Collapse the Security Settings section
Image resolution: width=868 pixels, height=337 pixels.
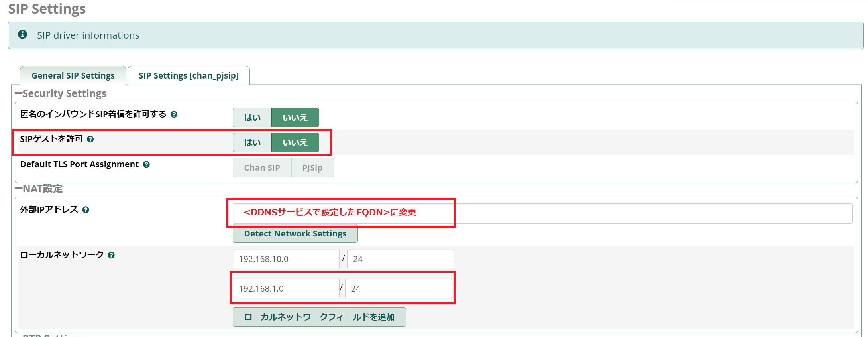pos(19,93)
